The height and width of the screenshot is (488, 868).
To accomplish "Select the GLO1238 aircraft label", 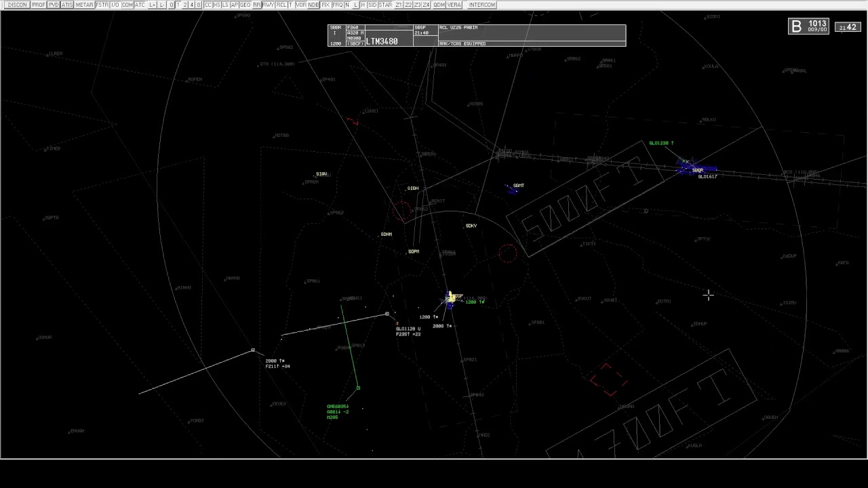I will click(661, 143).
